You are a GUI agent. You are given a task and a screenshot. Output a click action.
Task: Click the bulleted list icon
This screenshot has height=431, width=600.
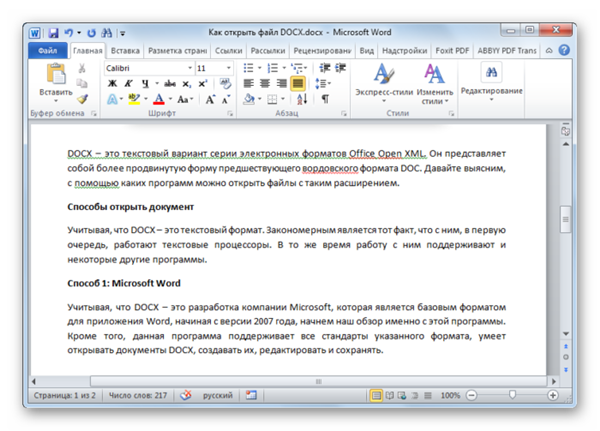[248, 68]
